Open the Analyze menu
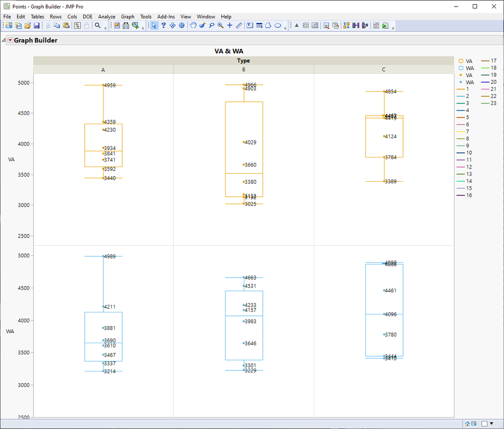504x429 pixels. 106,17
